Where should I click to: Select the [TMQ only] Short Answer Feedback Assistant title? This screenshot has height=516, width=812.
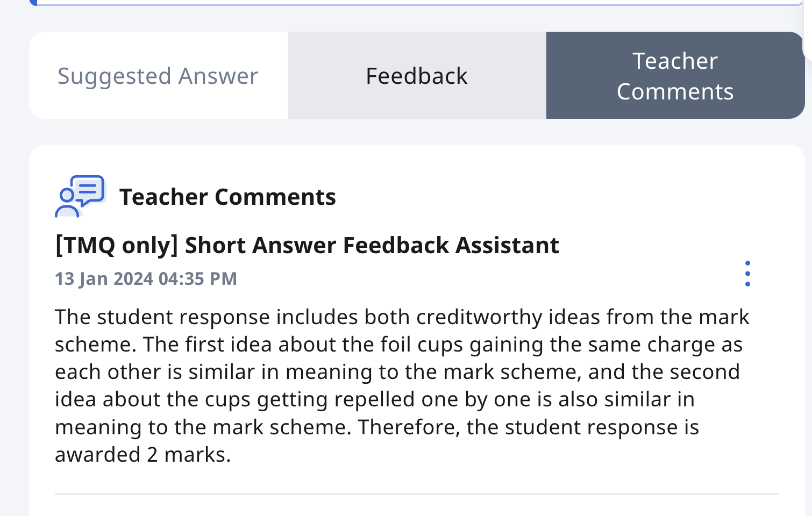pyautogui.click(x=307, y=245)
